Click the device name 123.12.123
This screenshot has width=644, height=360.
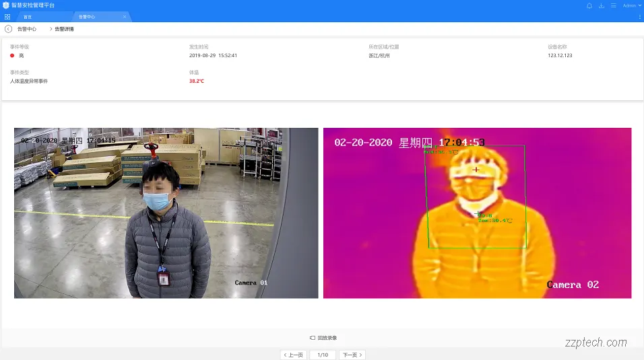[x=560, y=55]
